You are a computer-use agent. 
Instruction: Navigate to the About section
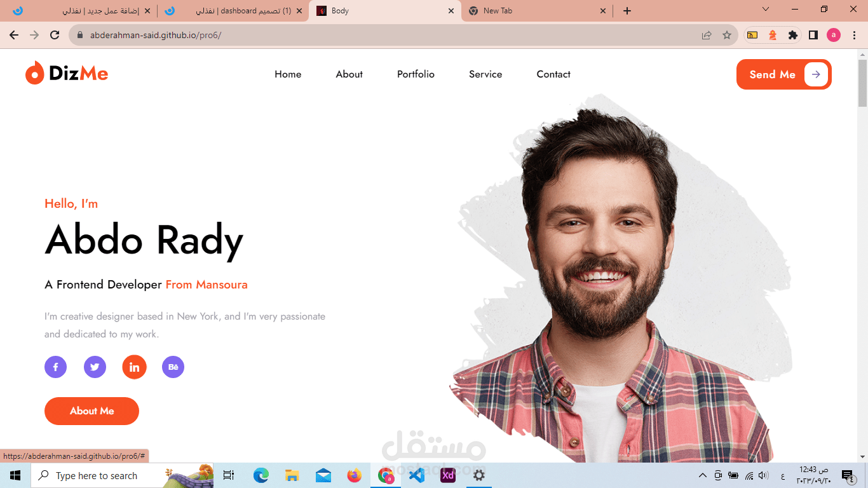(x=349, y=74)
